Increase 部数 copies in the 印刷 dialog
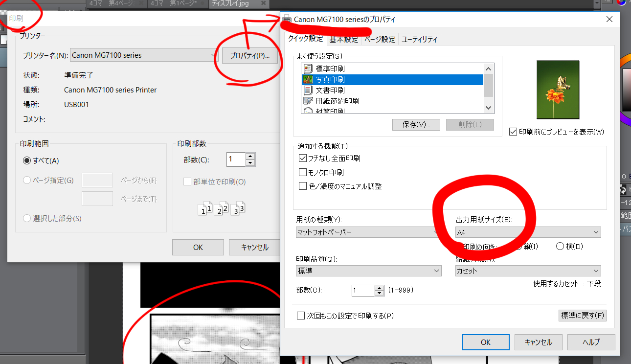 (250, 157)
